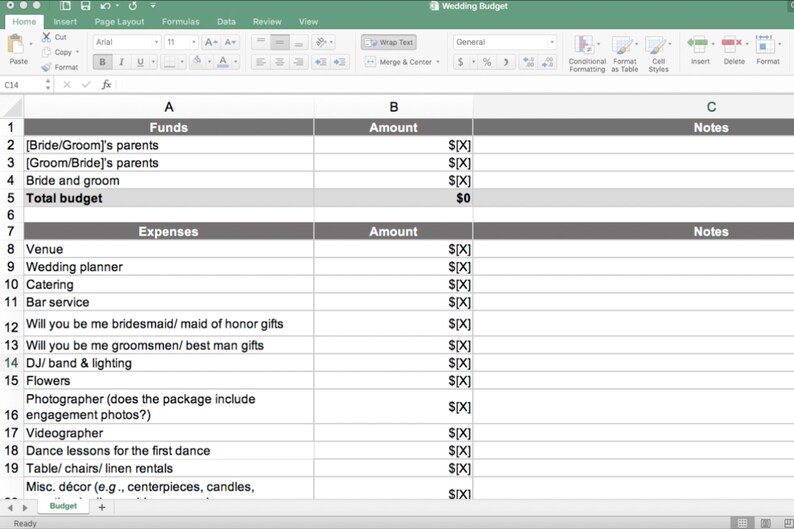Add new sheet with plus button
This screenshot has width=794, height=529.
point(102,507)
